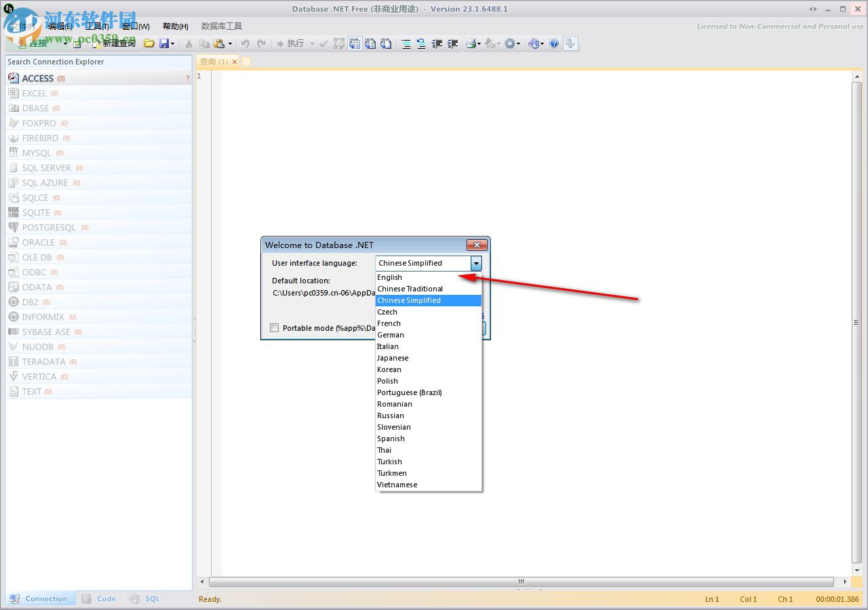Click the 连接 connect button
Image resolution: width=868 pixels, height=610 pixels.
(33, 43)
